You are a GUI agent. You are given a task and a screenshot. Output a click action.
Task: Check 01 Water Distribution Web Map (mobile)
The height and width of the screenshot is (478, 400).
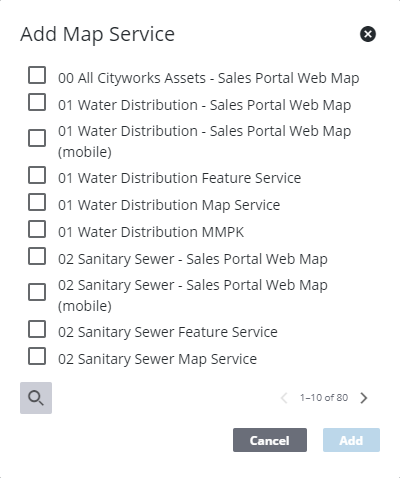point(37,138)
